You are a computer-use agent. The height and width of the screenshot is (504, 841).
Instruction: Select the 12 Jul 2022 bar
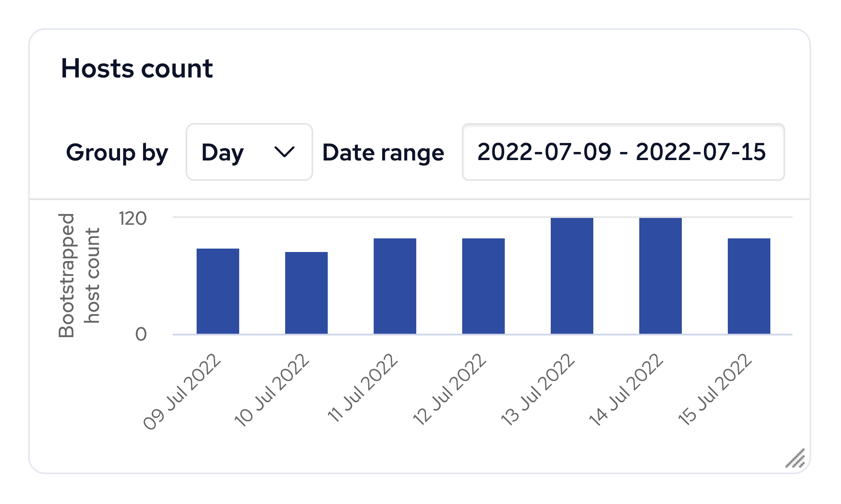483,286
